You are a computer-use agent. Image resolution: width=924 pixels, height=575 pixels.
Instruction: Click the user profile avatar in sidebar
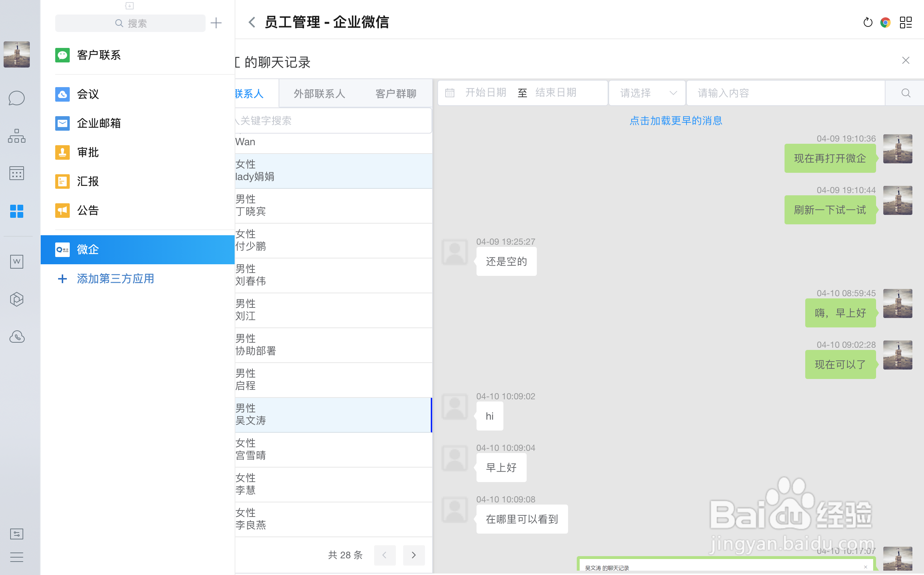click(16, 54)
